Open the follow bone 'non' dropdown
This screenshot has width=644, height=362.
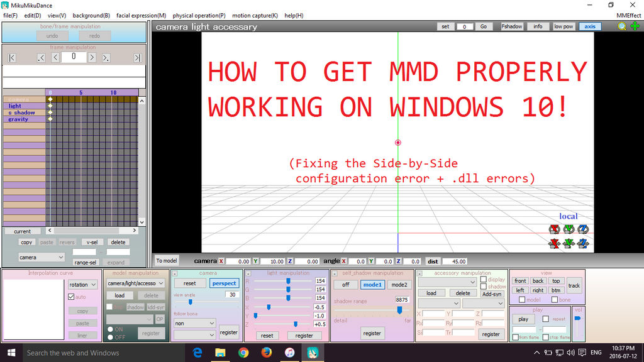(194, 323)
